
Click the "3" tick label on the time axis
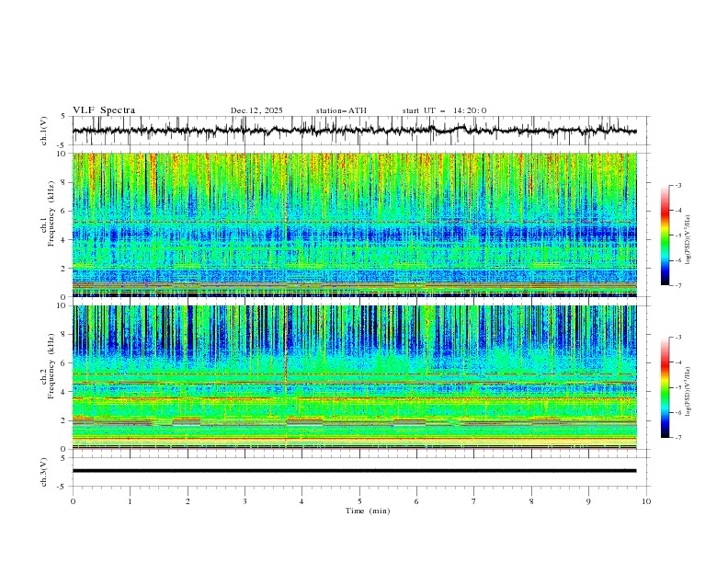pos(245,501)
